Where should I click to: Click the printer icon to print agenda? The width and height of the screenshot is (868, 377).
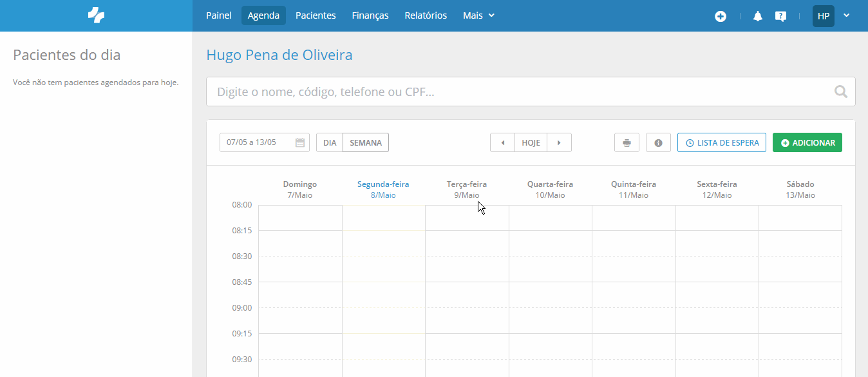(626, 142)
